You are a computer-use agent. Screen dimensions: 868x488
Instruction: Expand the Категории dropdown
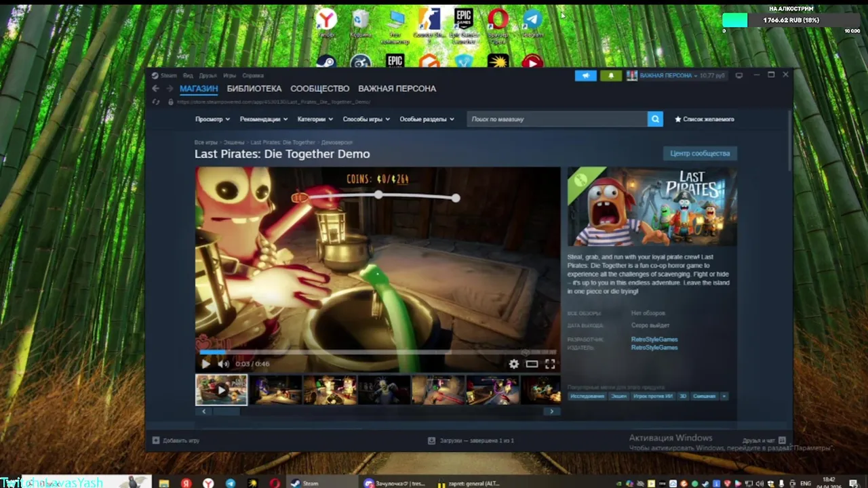pos(315,119)
